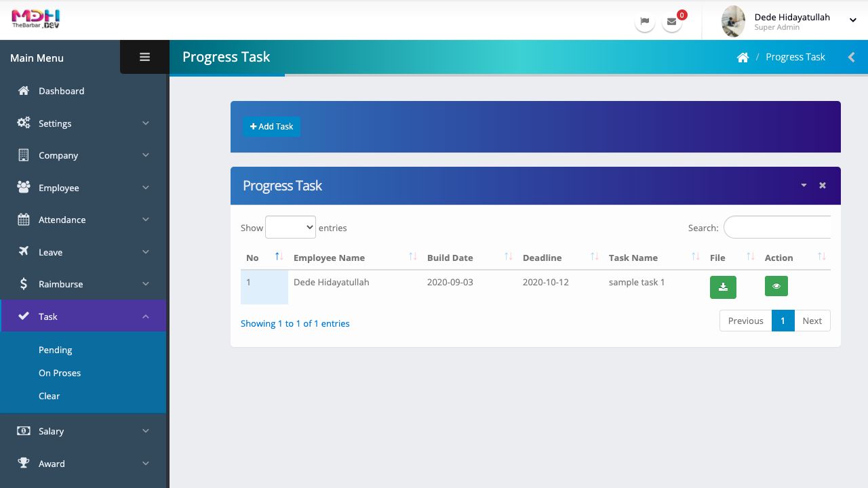Select page 1 in pagination

coord(783,321)
